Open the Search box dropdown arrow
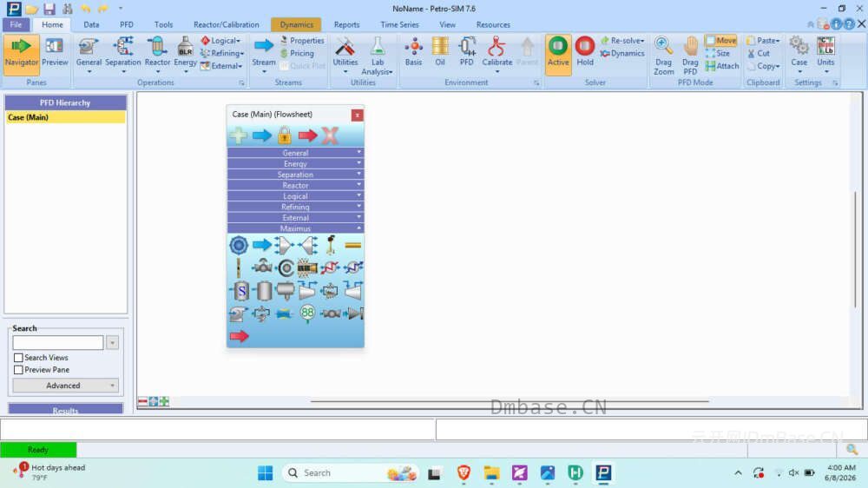This screenshot has width=868, height=488. 112,343
